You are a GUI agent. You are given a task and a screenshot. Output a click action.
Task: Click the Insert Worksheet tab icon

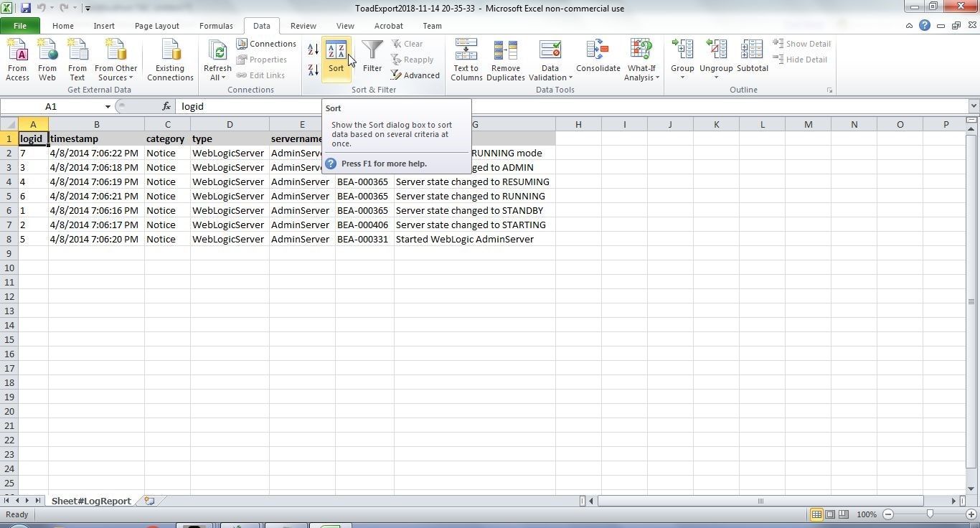tap(149, 501)
